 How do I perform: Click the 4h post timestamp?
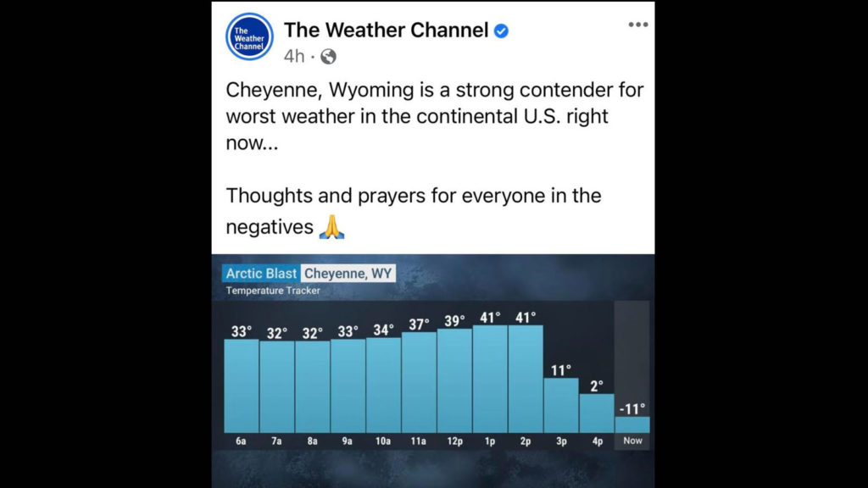tap(294, 57)
